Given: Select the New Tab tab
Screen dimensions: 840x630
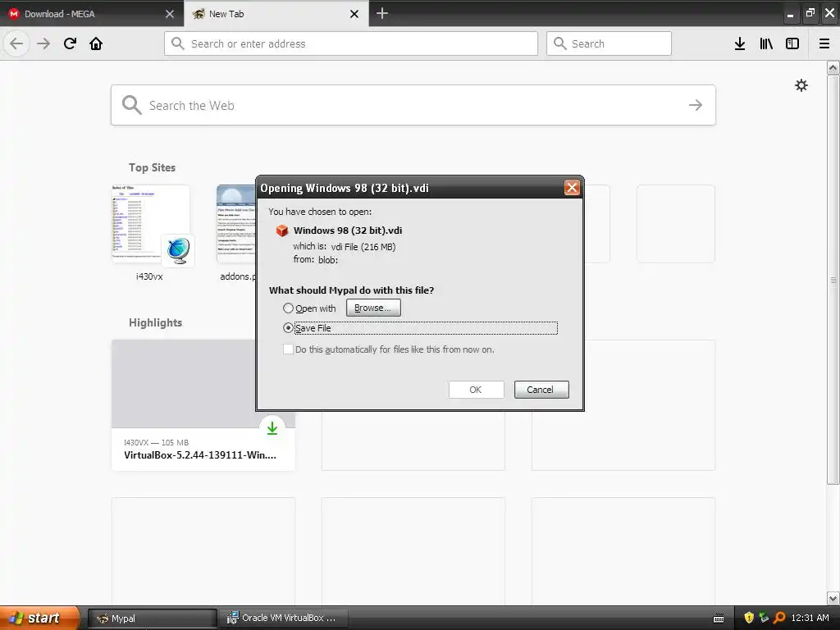Looking at the screenshot, I should 276,14.
